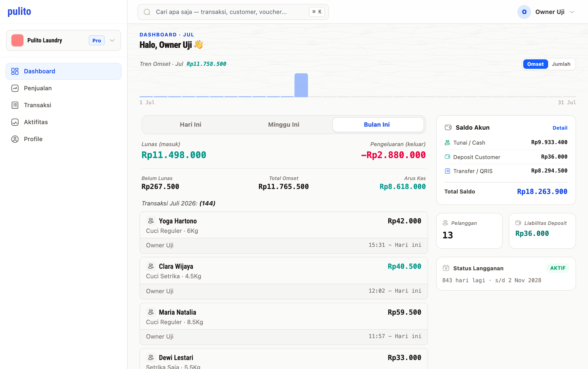The height and width of the screenshot is (369, 588).
Task: Click the Transaksi receipt icon
Action: pos(15,105)
